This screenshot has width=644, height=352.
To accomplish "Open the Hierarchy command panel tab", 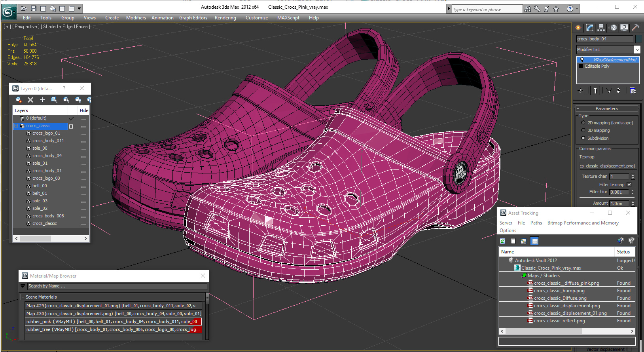I will click(x=601, y=28).
